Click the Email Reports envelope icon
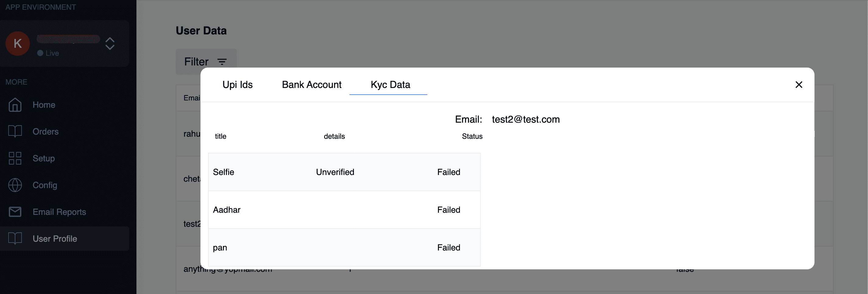Viewport: 868px width, 294px height. pyautogui.click(x=15, y=212)
